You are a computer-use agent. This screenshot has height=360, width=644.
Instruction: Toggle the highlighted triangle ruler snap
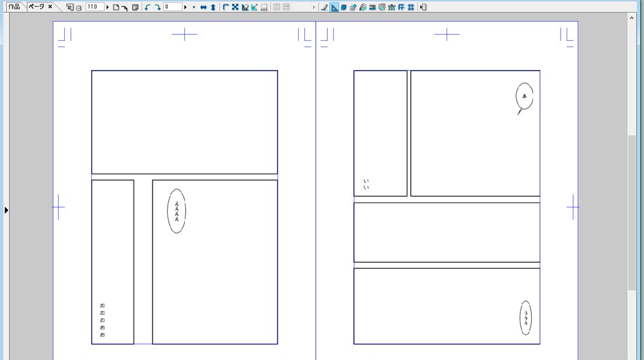(334, 7)
